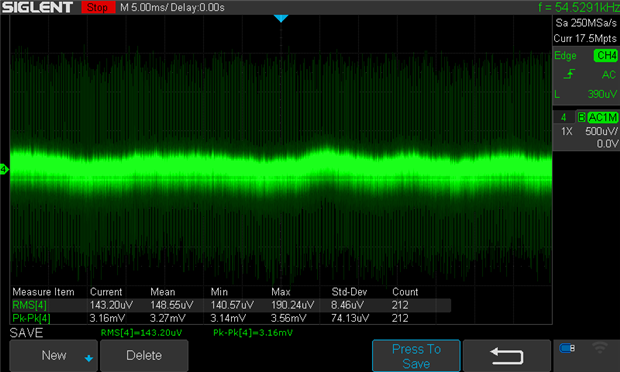The width and height of the screenshot is (620, 372).
Task: Click the Mean column header
Action: tap(163, 292)
